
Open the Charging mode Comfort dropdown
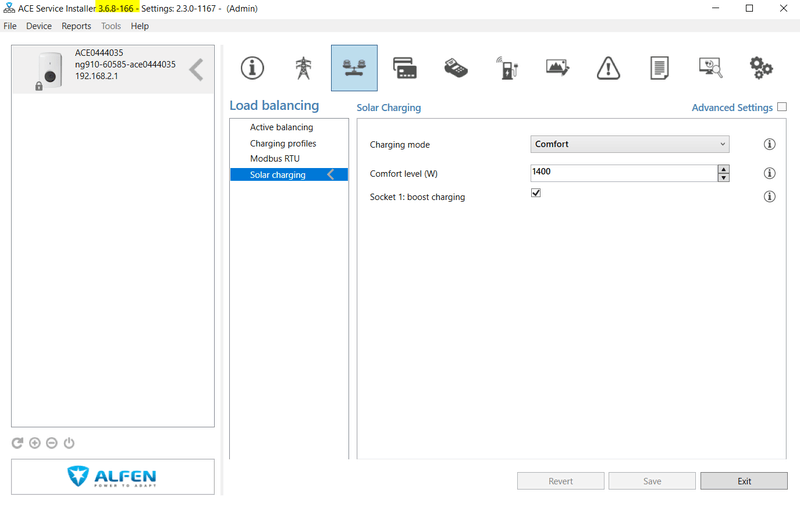point(630,144)
